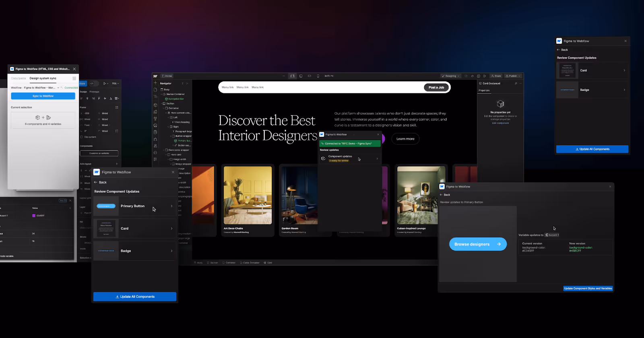The image size is (644, 338).
Task: Open the CMS database icon in Webflow sidebar
Action: click(x=155, y=132)
